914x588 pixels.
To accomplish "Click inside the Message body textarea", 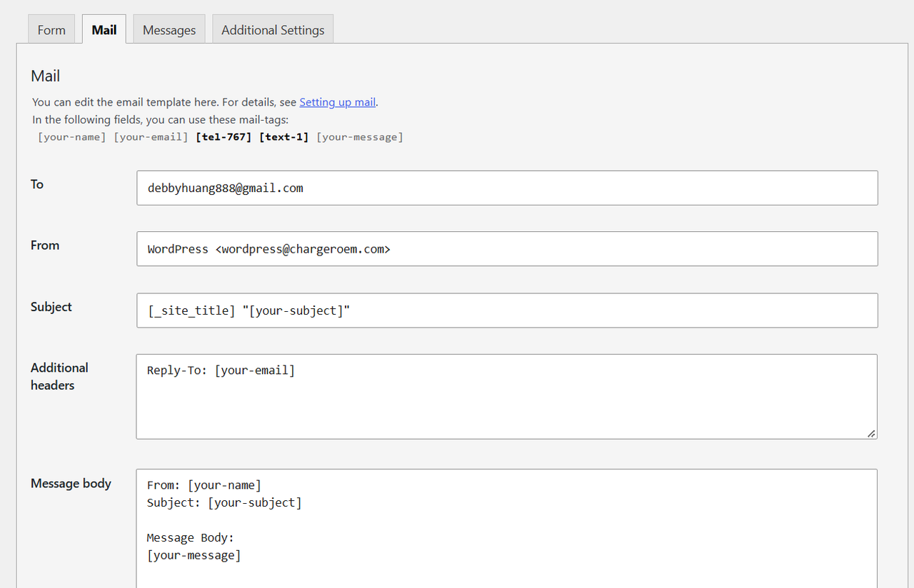I will [x=506, y=529].
